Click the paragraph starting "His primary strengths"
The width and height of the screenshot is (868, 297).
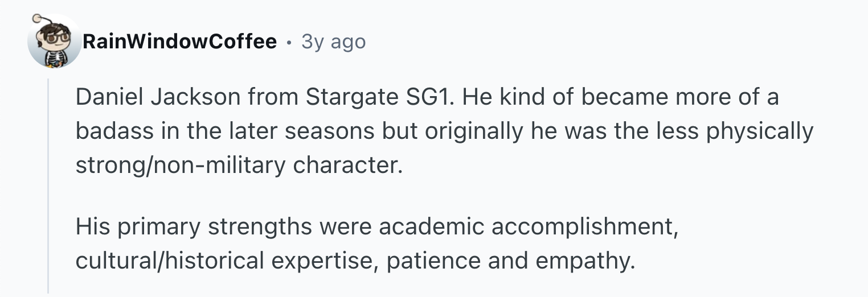376,244
